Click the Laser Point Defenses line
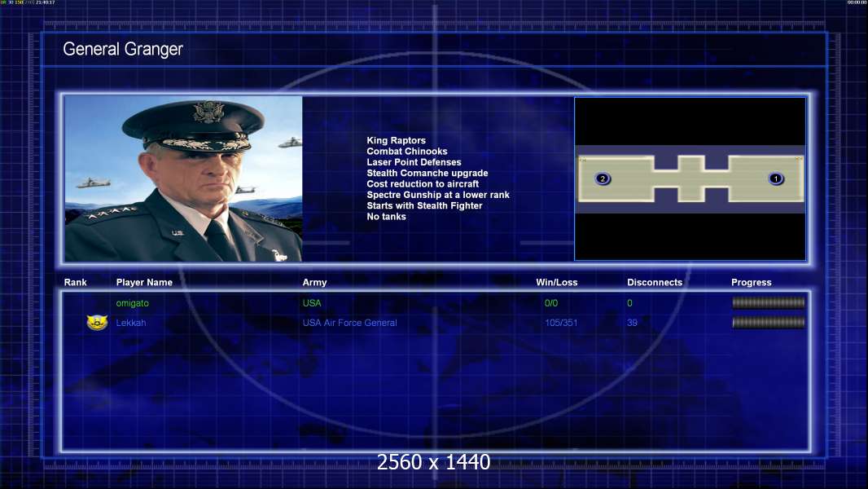This screenshot has height=489, width=868. tap(414, 161)
